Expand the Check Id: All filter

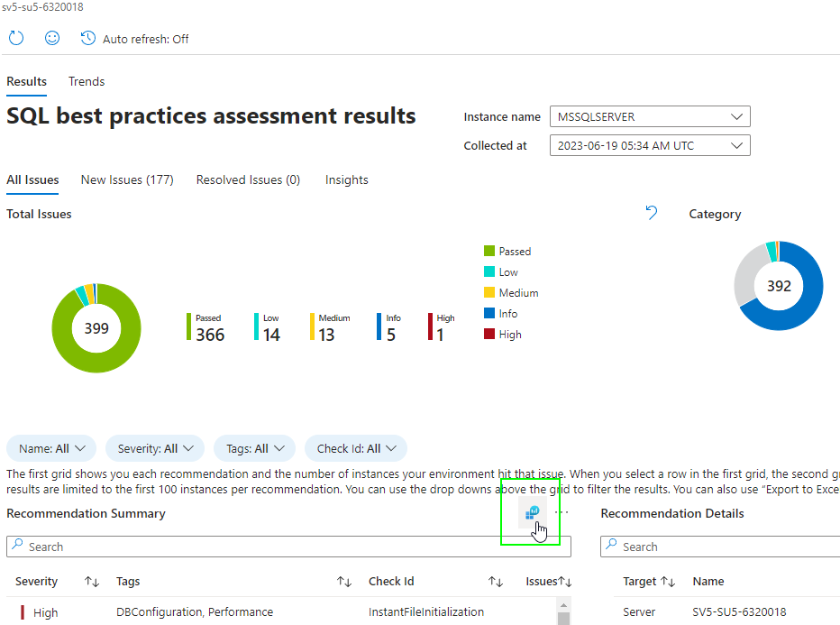point(356,448)
